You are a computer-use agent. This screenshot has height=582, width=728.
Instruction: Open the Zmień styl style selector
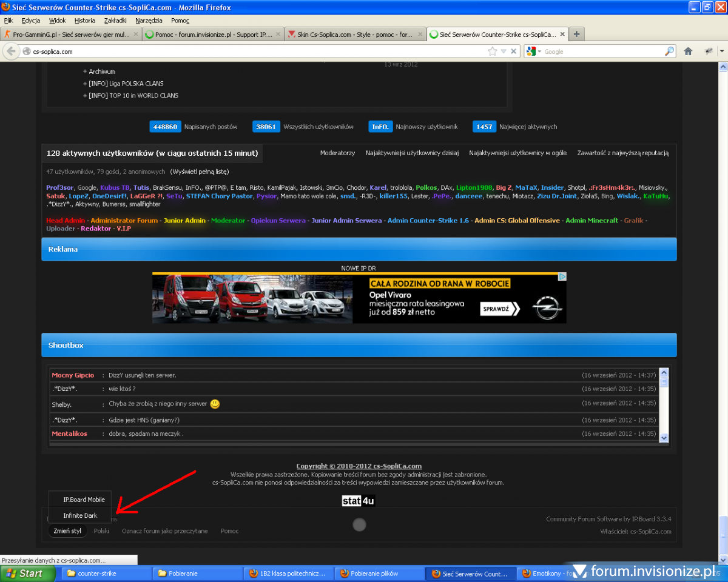pyautogui.click(x=67, y=531)
